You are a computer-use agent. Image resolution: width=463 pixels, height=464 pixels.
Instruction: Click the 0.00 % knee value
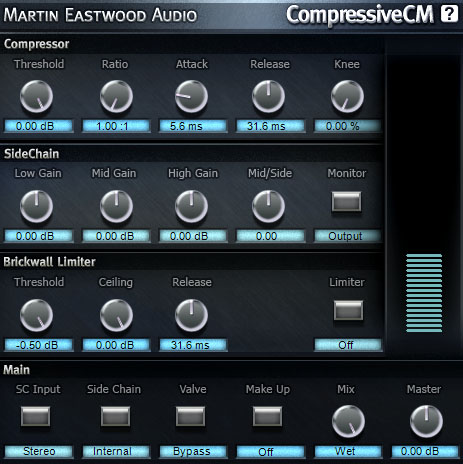[348, 126]
